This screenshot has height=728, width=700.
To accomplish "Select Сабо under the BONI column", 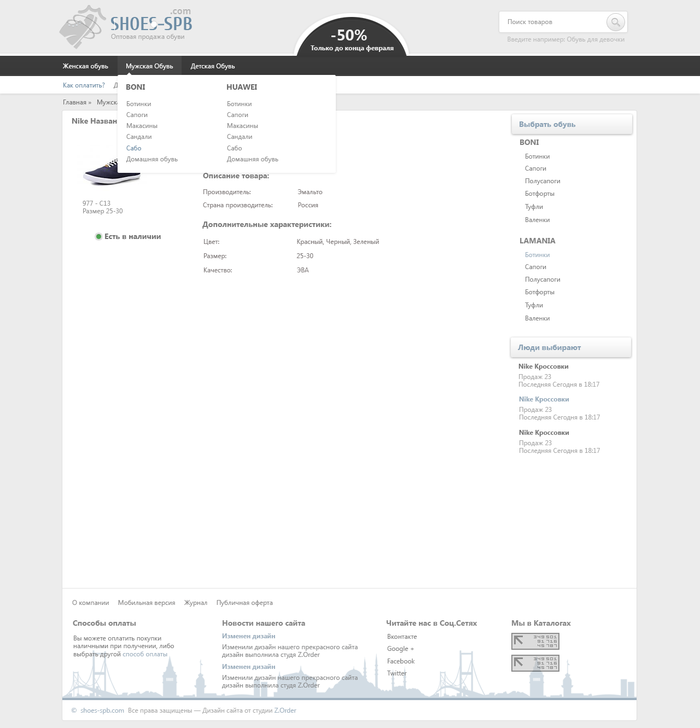I will [x=134, y=148].
